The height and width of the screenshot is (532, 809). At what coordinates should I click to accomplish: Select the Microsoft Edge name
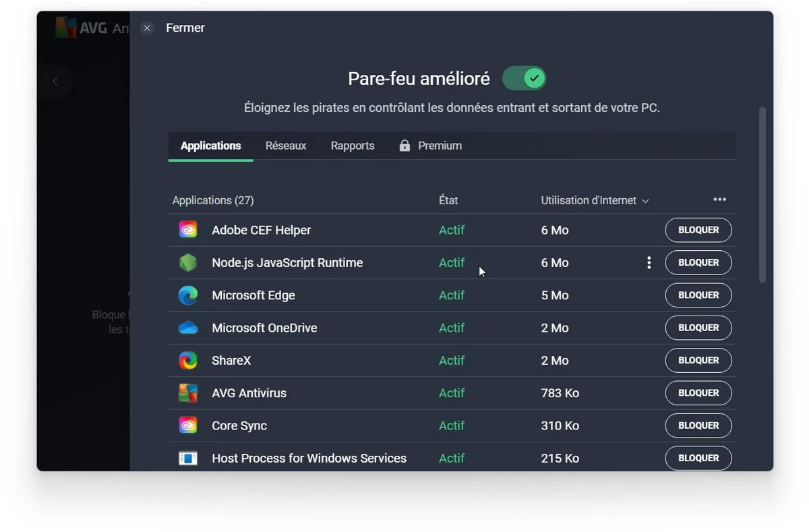click(x=253, y=295)
